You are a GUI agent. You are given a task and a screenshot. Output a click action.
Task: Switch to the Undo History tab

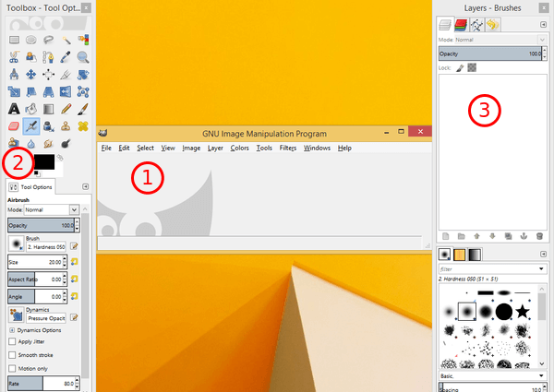tap(492, 25)
